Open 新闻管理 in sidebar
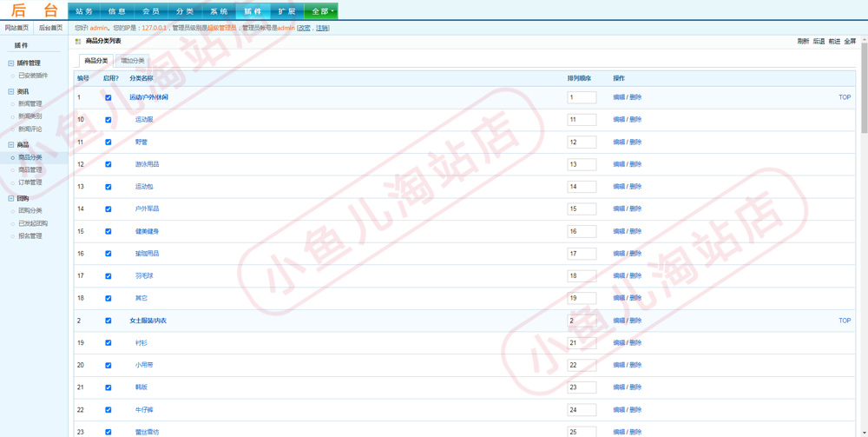This screenshot has height=437, width=868. pyautogui.click(x=30, y=103)
